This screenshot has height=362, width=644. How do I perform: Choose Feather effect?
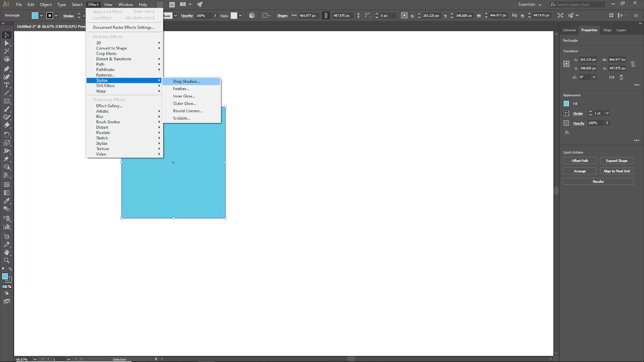[x=192, y=89]
